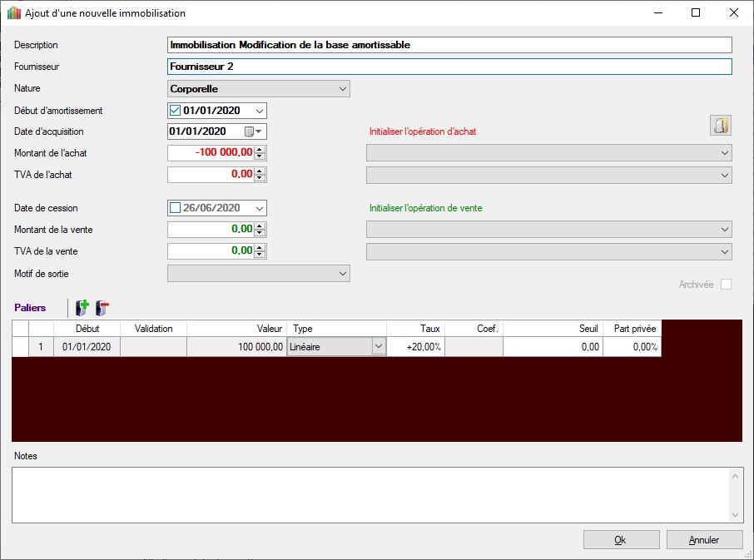Image resolution: width=754 pixels, height=560 pixels.
Task: Click the Montant de l'achat spinner arrows
Action: coord(260,153)
